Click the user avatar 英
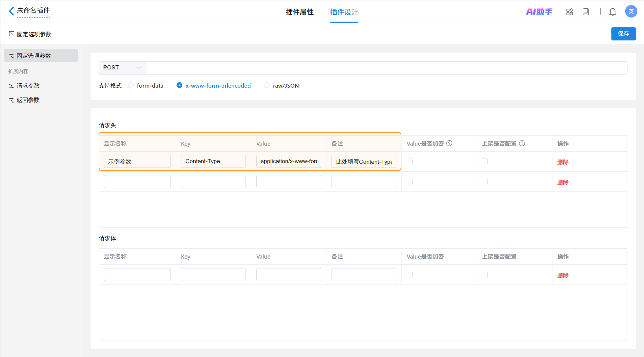Screen dimensions: 644x357 coord(631,11)
